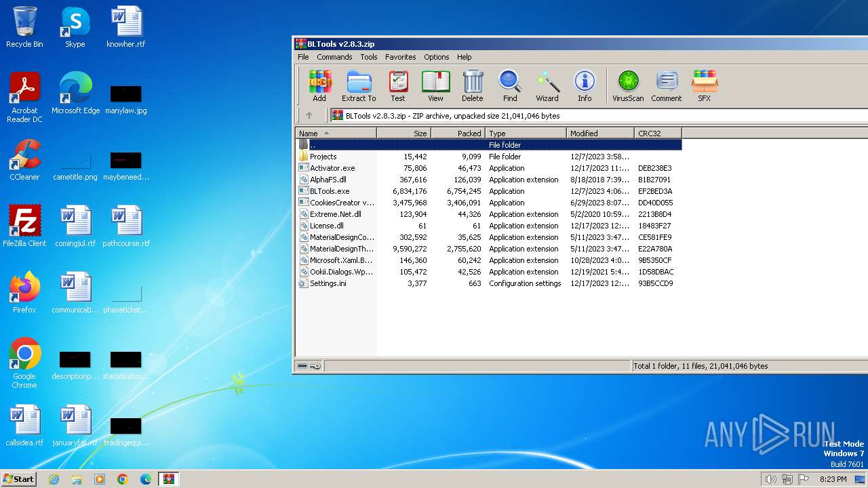The height and width of the screenshot is (488, 868).
Task: Open comingjul.rtf desktop file
Action: tap(75, 226)
